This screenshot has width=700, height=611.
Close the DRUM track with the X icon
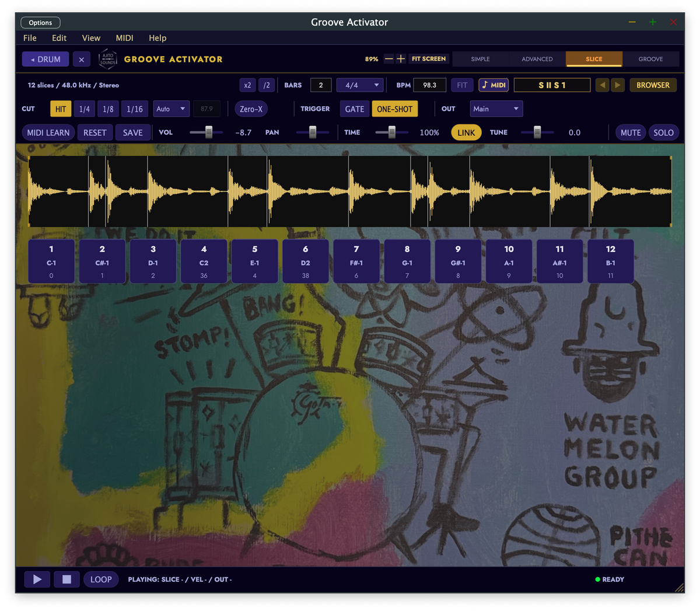click(x=82, y=60)
